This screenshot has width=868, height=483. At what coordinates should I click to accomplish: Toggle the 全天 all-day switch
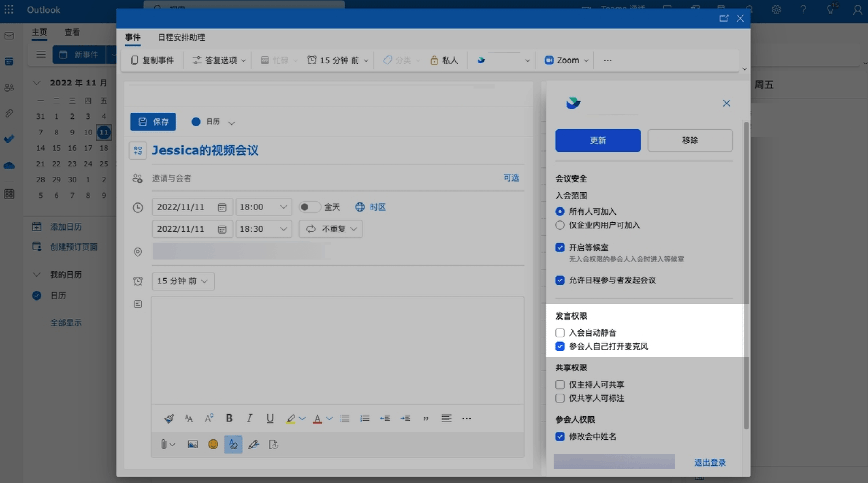click(309, 207)
